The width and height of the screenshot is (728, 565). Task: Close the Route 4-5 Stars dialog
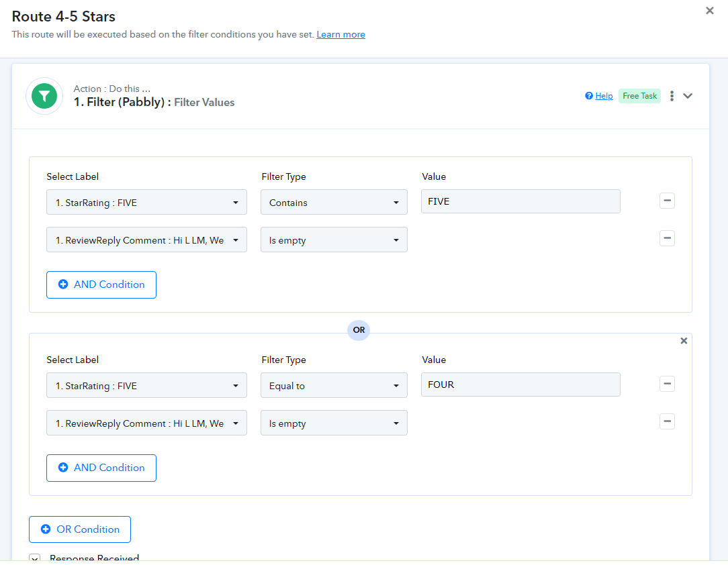click(709, 10)
